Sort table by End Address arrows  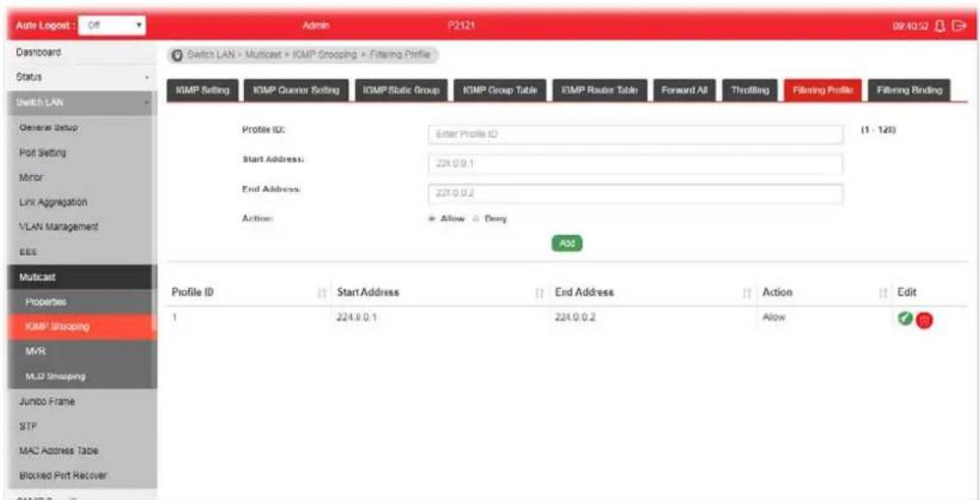click(x=747, y=293)
